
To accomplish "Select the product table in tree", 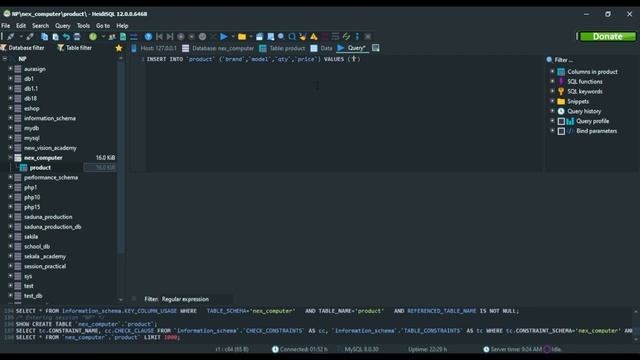I will tap(40, 168).
